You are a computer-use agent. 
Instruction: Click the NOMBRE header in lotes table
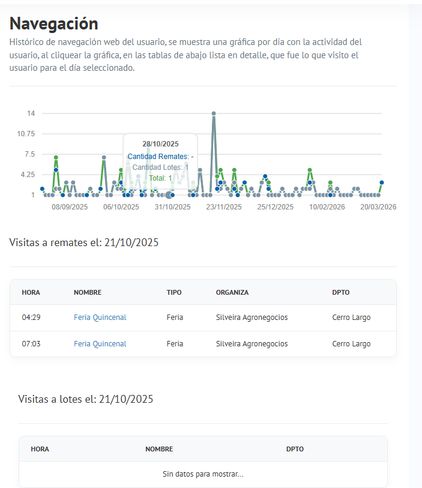click(159, 449)
